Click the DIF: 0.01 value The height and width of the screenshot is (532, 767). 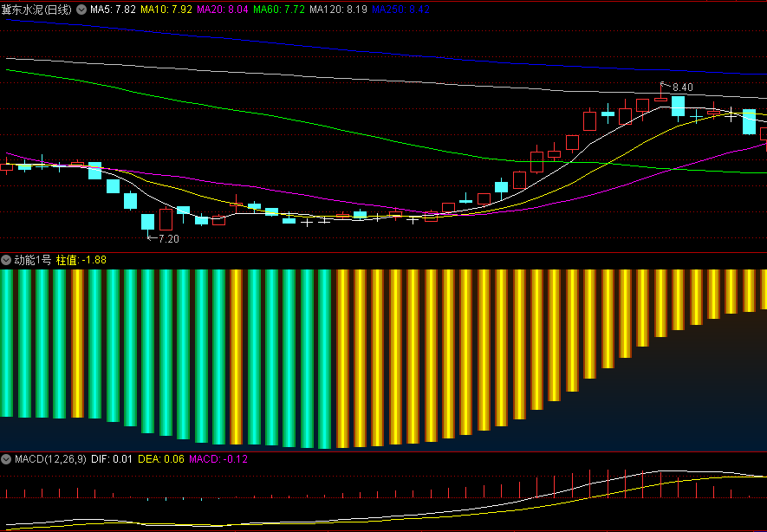pyautogui.click(x=112, y=459)
